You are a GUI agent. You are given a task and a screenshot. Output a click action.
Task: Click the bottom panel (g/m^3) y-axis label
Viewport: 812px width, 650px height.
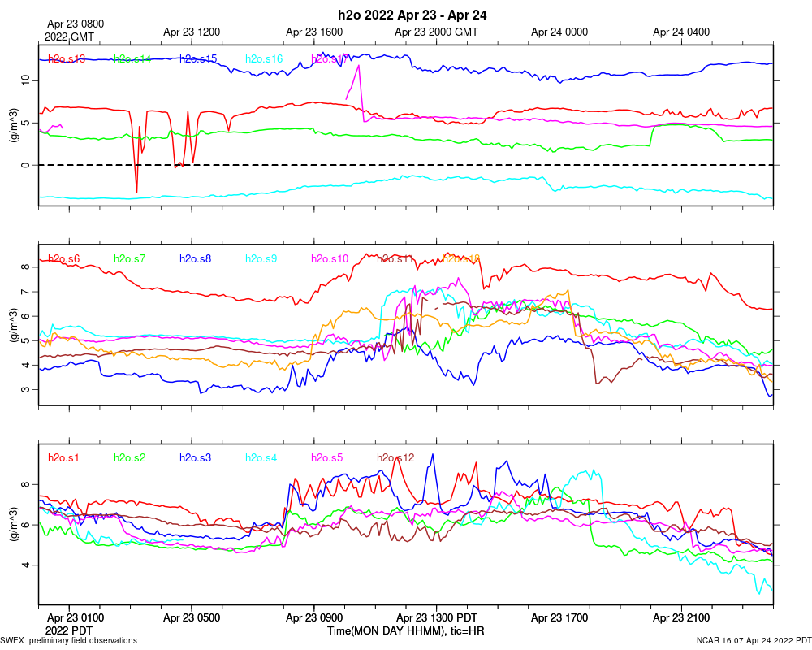pos(14,525)
